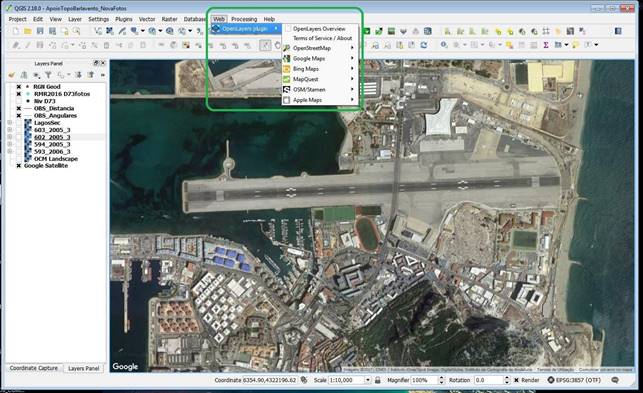
Task: Click the Toggle Editing pencil icon
Action: pos(28,45)
